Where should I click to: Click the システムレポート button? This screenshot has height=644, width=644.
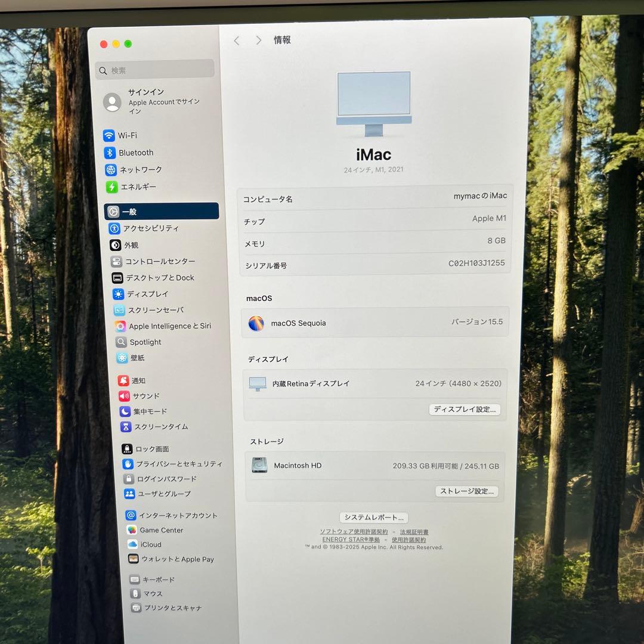click(x=373, y=517)
